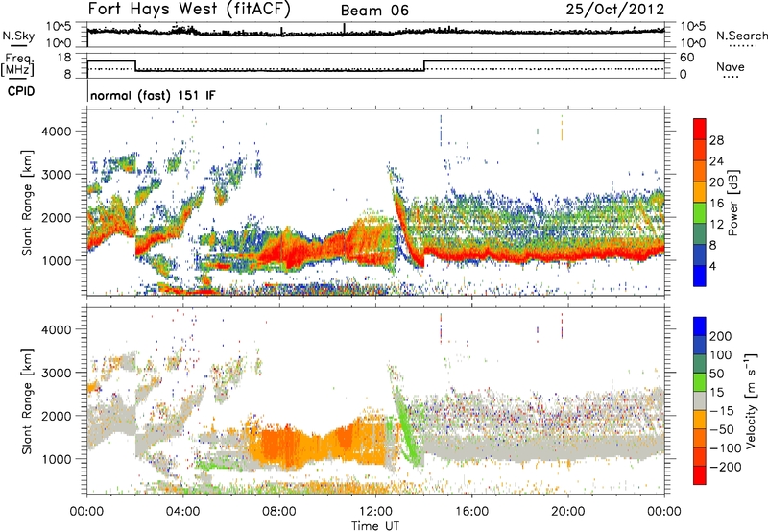Click the 'Slant Range [km]' label of velocity panel
768x532 pixels.
pos(28,401)
